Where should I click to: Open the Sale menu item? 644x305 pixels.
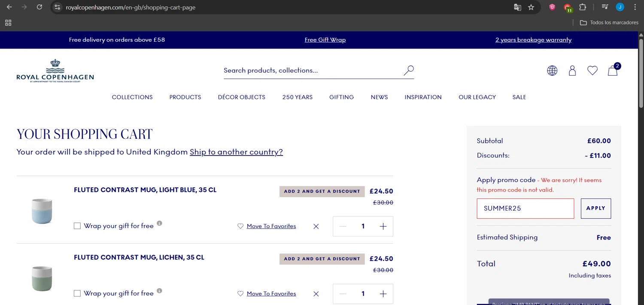519,97
